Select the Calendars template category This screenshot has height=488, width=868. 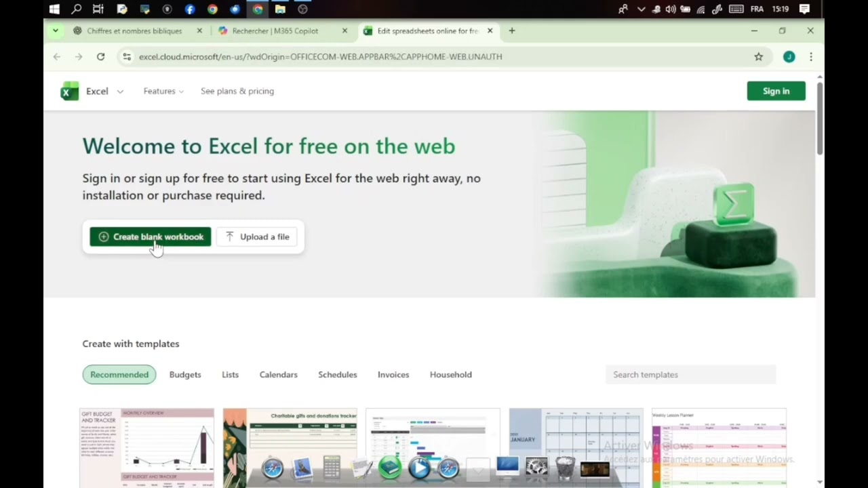(278, 375)
